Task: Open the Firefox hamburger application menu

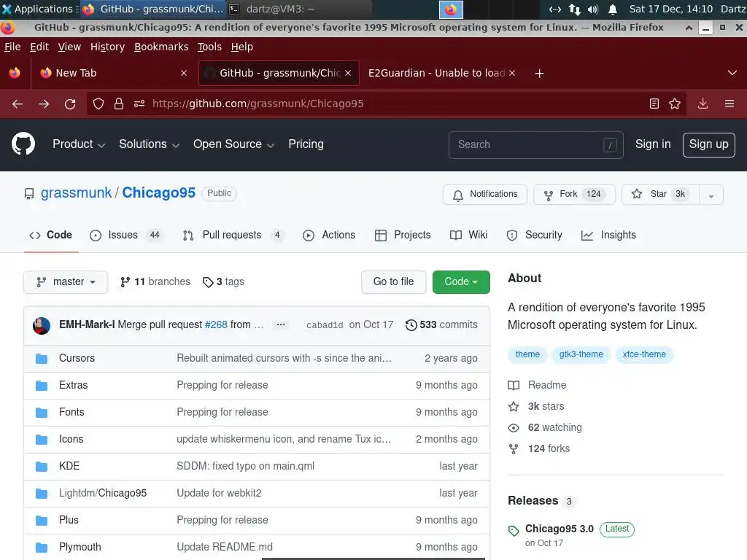Action: tap(729, 104)
